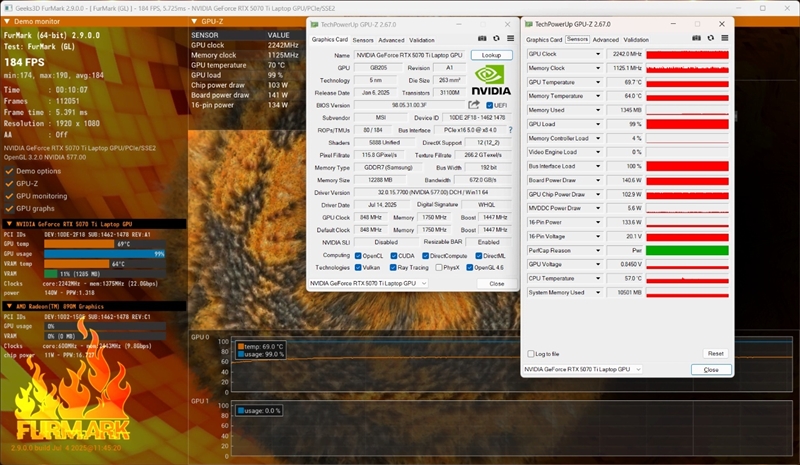Viewport: 800px width, 465px height.
Task: Toggle the Ray Tracing checkbox
Action: click(393, 267)
